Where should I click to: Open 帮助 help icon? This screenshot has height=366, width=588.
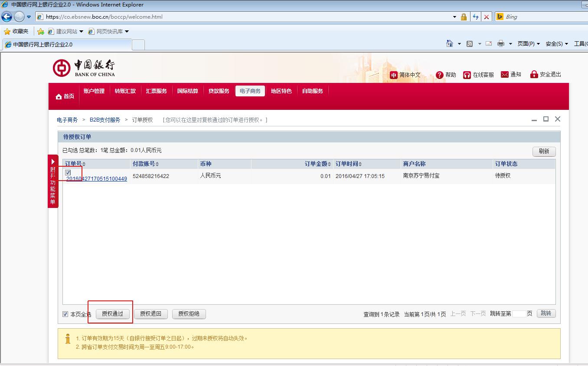pos(439,75)
